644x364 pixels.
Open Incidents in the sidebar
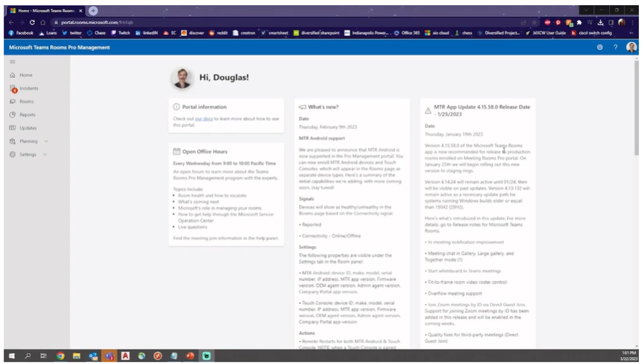pyautogui.click(x=29, y=88)
